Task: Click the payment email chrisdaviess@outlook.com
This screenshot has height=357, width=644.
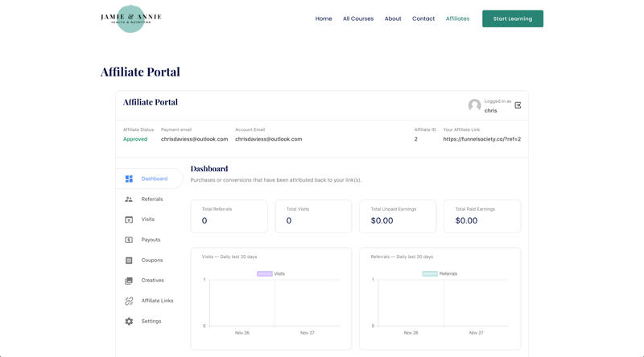Action: click(x=194, y=139)
